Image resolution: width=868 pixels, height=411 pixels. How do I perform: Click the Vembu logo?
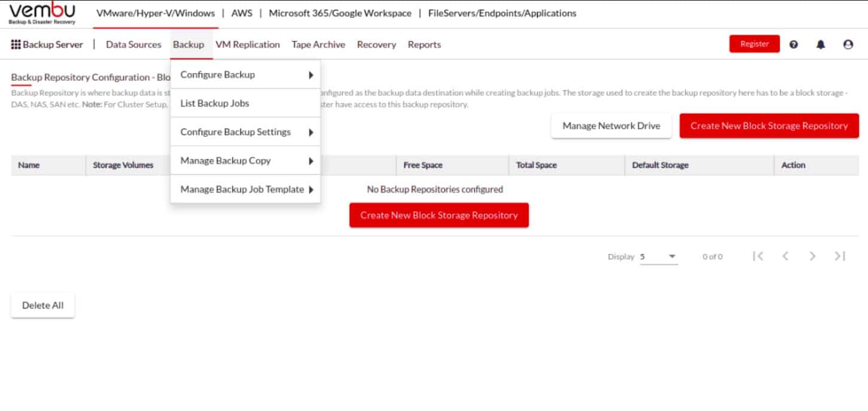[42, 14]
